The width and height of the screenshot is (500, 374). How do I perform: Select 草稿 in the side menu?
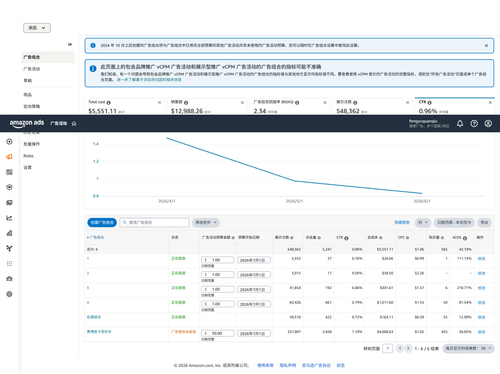(28, 80)
